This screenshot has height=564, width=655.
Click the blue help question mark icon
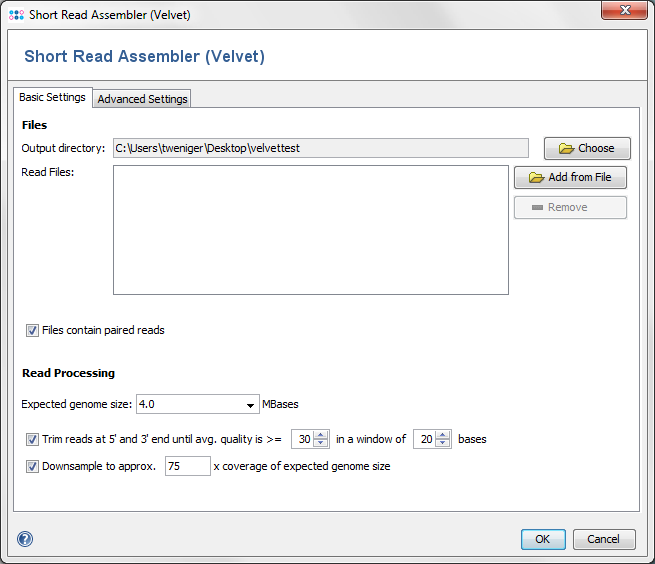(25, 539)
